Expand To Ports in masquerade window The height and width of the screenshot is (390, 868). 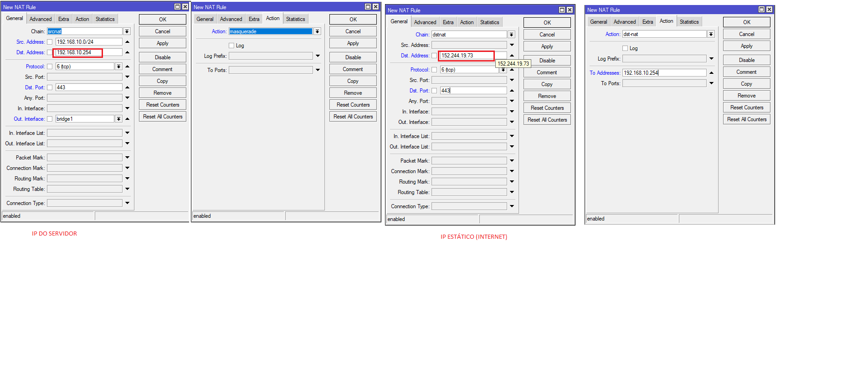pyautogui.click(x=318, y=70)
